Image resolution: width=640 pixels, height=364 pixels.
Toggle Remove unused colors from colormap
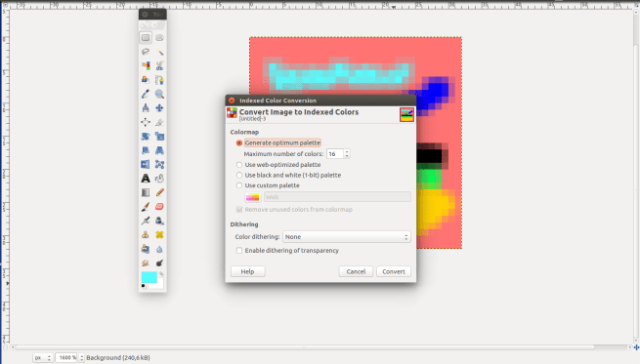[294, 210]
